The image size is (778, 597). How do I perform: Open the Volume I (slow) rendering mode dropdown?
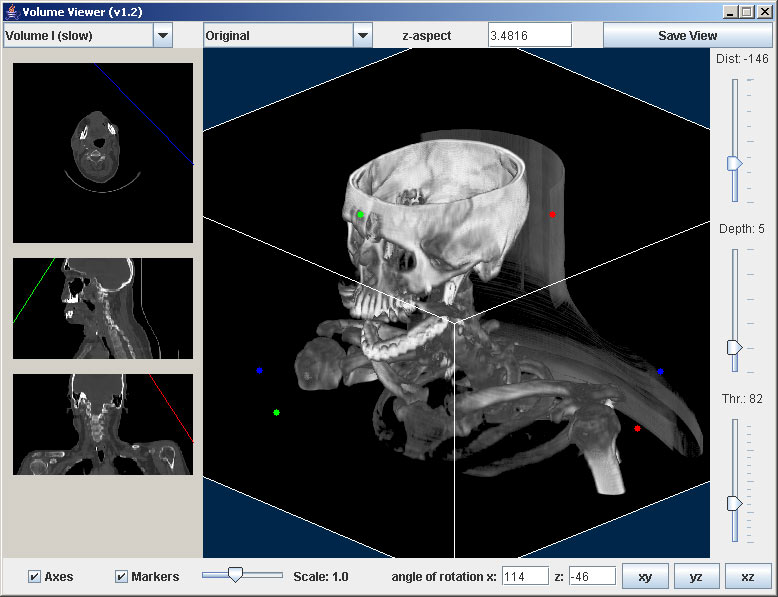88,36
